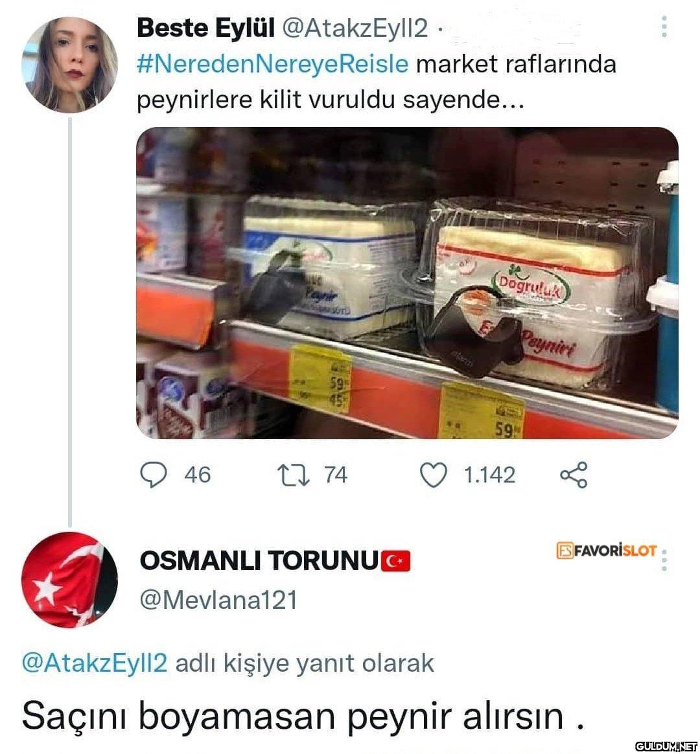Image resolution: width=700 pixels, height=754 pixels.
Task: Click the FAVORISLOT logo
Action: click(606, 551)
